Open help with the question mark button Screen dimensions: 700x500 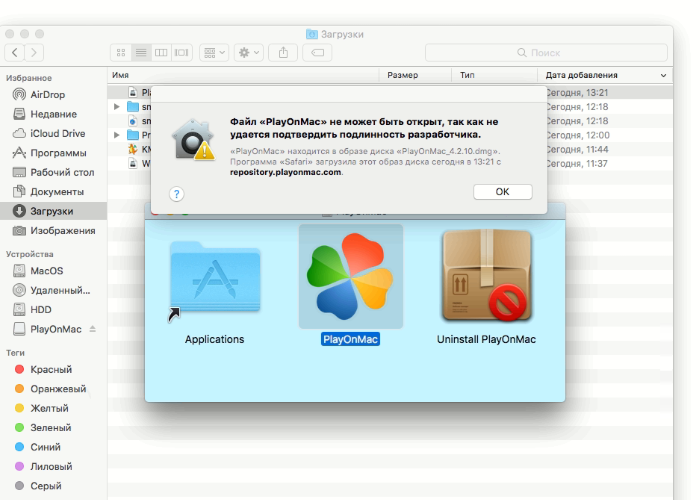[x=176, y=194]
